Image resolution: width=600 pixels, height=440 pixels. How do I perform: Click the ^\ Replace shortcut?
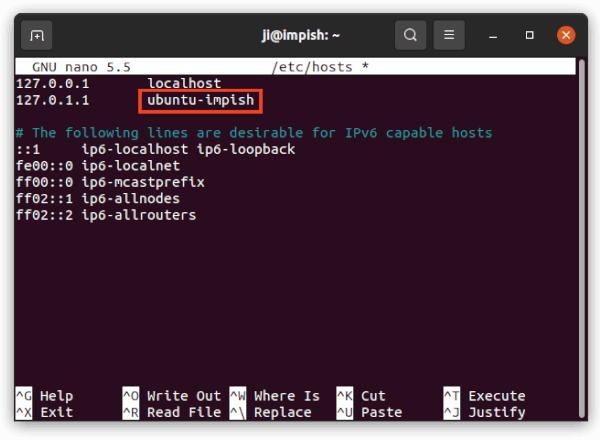click(271, 412)
